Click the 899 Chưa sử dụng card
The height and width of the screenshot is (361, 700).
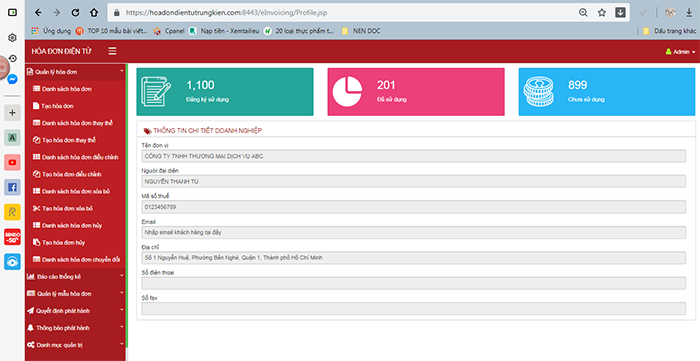[x=607, y=91]
